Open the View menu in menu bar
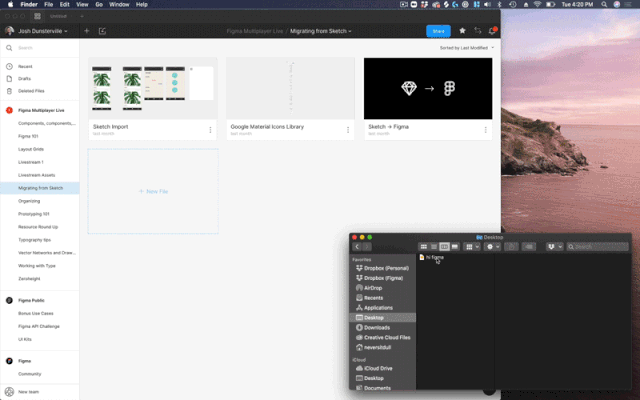This screenshot has width=640, height=400. coord(82,4)
